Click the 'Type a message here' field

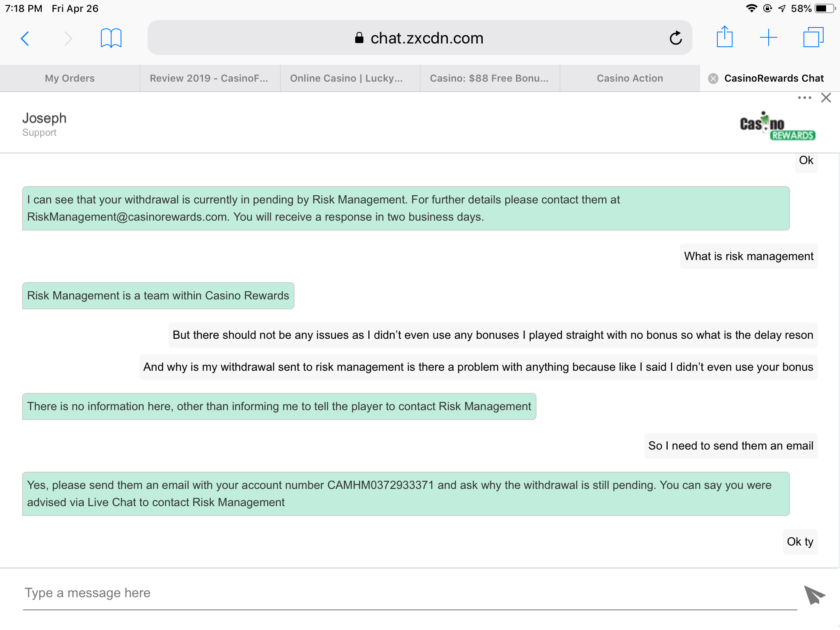410,593
